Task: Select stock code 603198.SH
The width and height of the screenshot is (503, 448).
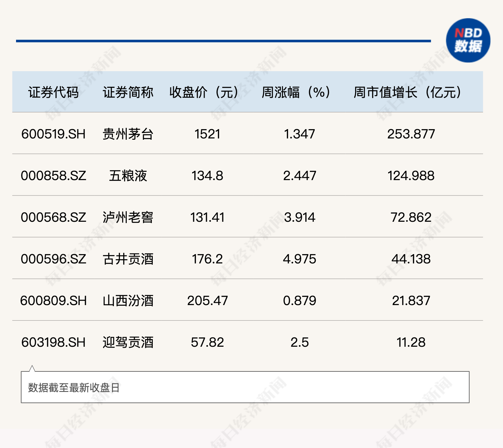Action: click(53, 342)
